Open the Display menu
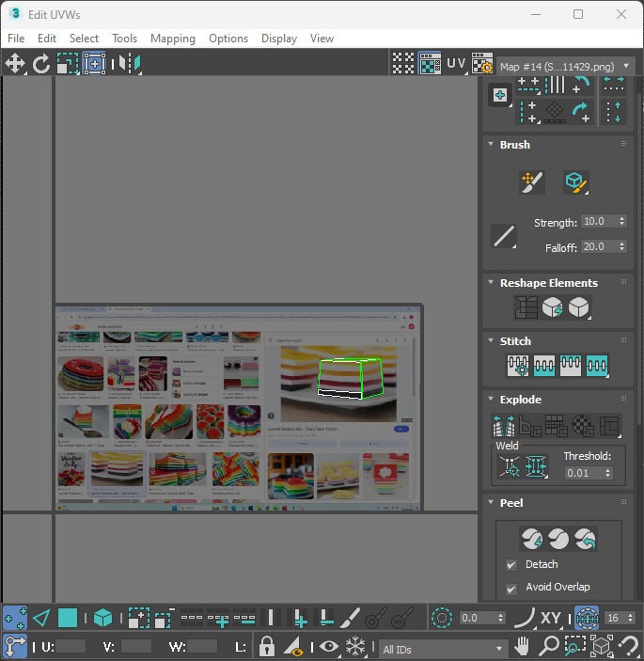The image size is (644, 661). 279,39
